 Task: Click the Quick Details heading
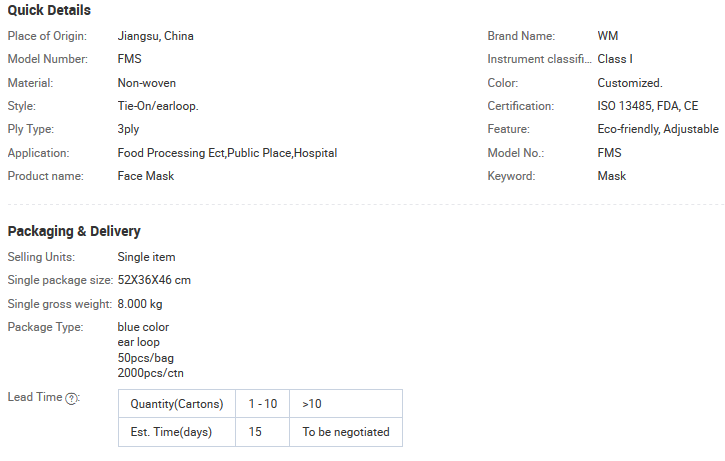[x=49, y=10]
